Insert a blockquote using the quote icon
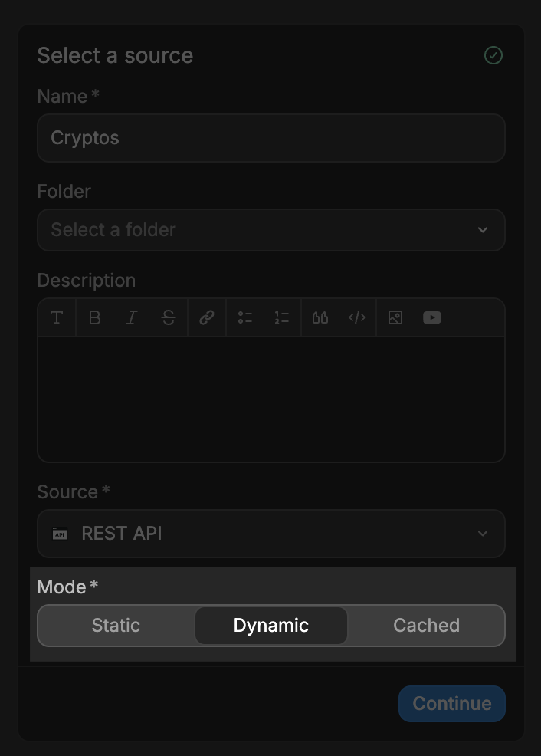The height and width of the screenshot is (756, 541). 320,317
